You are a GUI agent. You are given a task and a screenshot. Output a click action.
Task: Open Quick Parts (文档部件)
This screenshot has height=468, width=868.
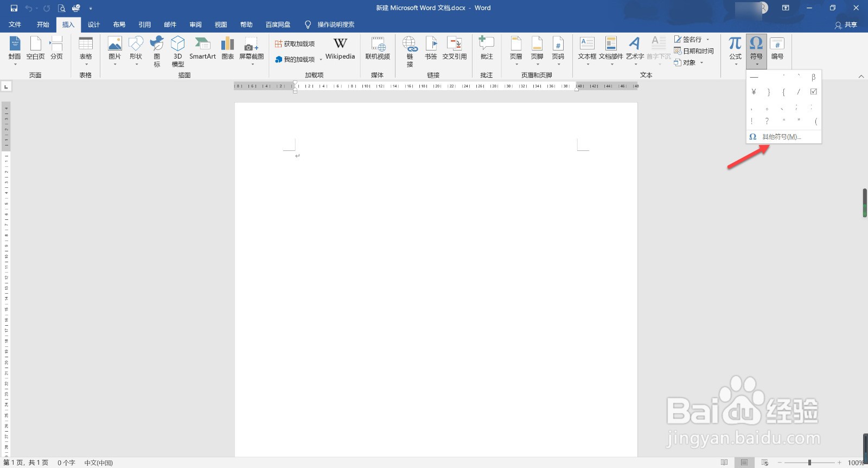tap(611, 50)
